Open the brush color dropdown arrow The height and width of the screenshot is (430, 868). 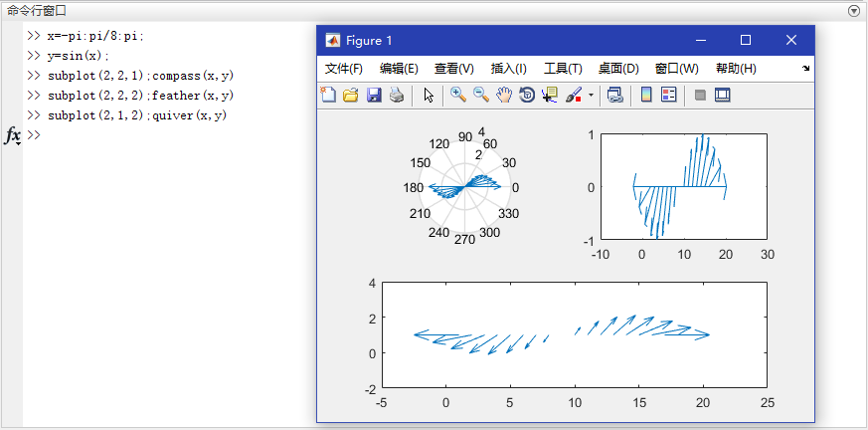point(591,96)
